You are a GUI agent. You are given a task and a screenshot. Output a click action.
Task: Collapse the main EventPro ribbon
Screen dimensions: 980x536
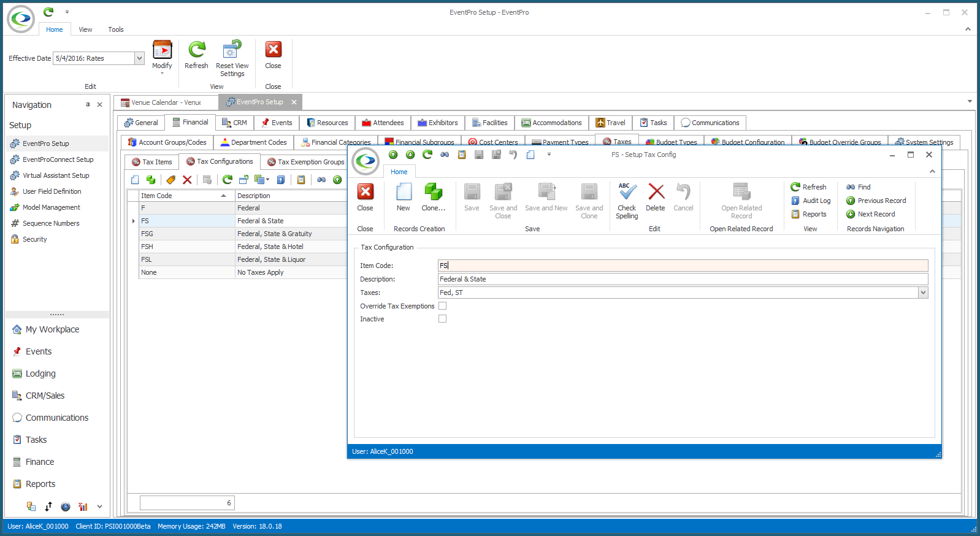[968, 29]
